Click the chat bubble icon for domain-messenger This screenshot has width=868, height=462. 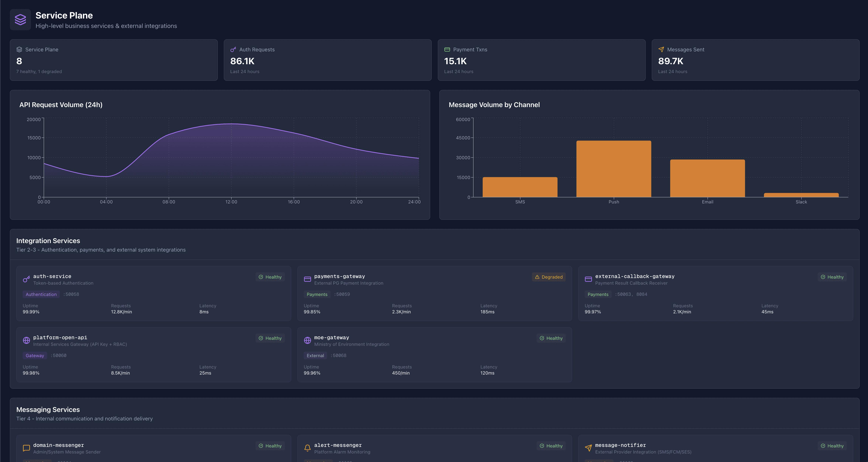click(26, 448)
